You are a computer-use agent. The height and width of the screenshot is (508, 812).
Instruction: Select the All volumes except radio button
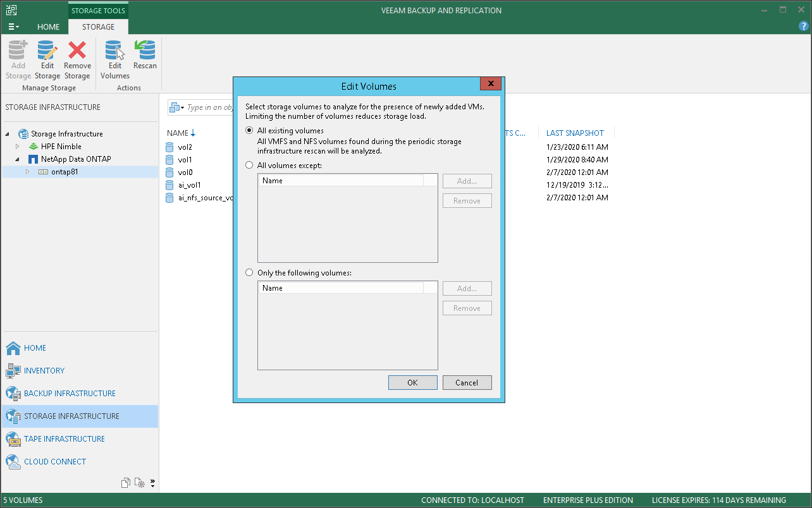249,166
